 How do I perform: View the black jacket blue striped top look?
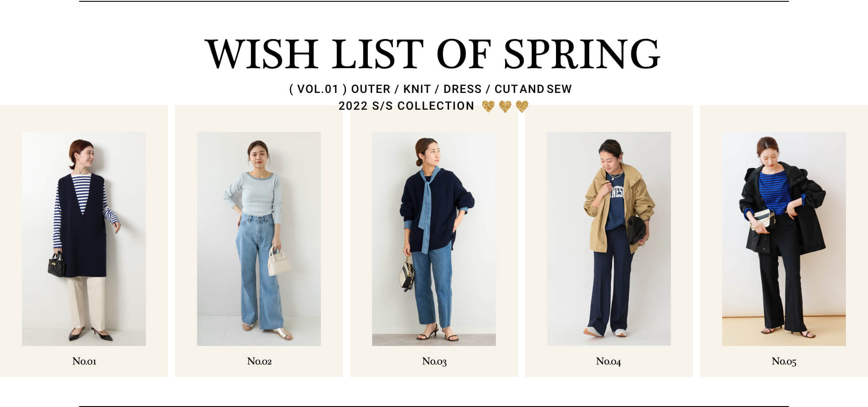tap(784, 238)
